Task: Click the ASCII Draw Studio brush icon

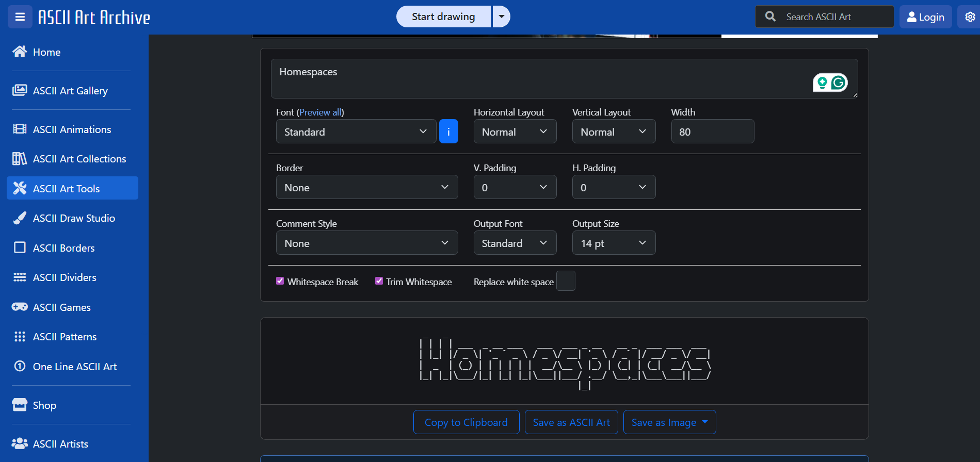Action: pyautogui.click(x=20, y=218)
